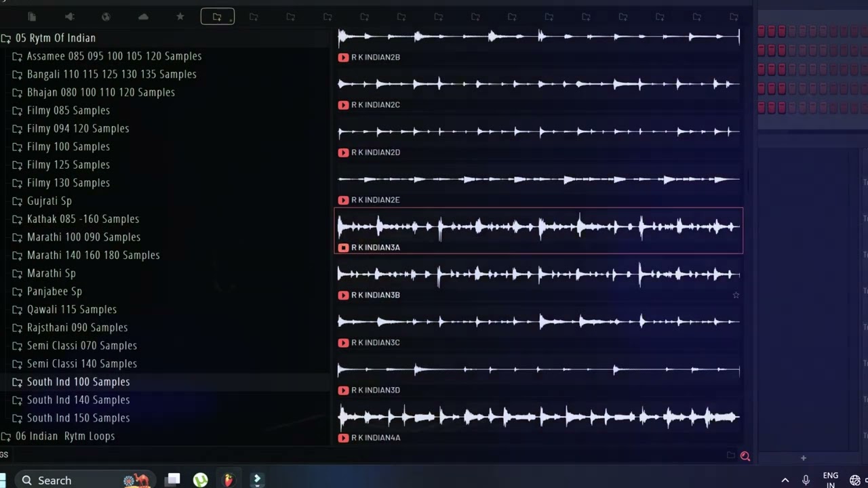Select the highlighted folder browser tab

click(217, 16)
